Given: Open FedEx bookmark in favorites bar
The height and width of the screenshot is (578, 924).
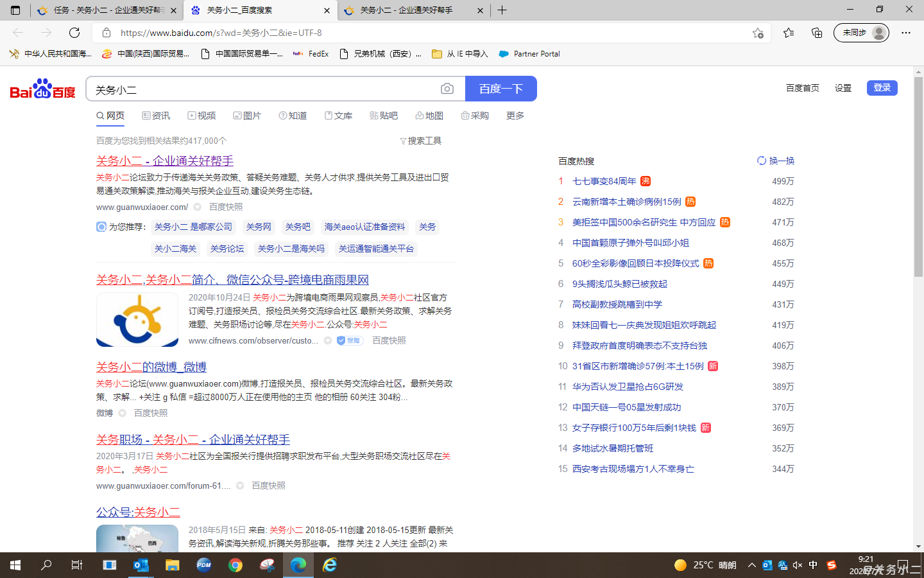Looking at the screenshot, I should click(x=311, y=54).
